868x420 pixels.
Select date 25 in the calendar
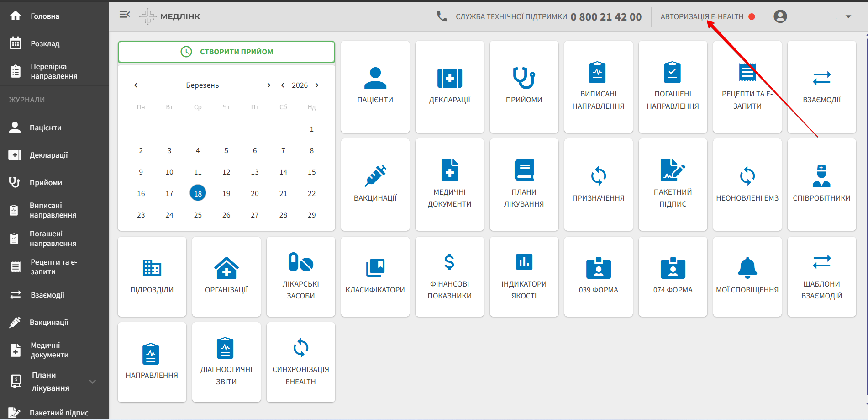(198, 215)
